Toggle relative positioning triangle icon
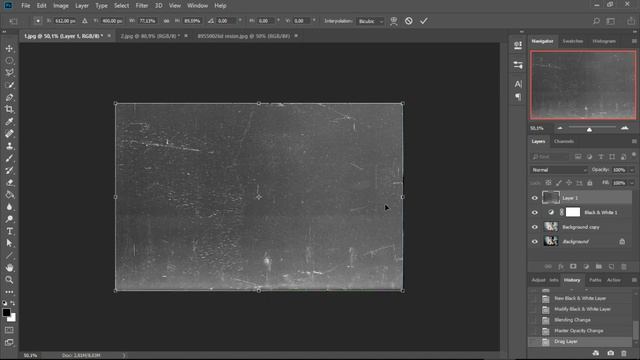Image resolution: width=640 pixels, height=360 pixels. pyautogui.click(x=84, y=21)
